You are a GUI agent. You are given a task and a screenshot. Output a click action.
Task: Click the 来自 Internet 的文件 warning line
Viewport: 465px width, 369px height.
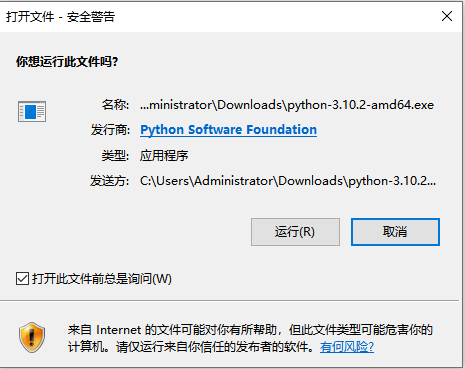(x=250, y=330)
